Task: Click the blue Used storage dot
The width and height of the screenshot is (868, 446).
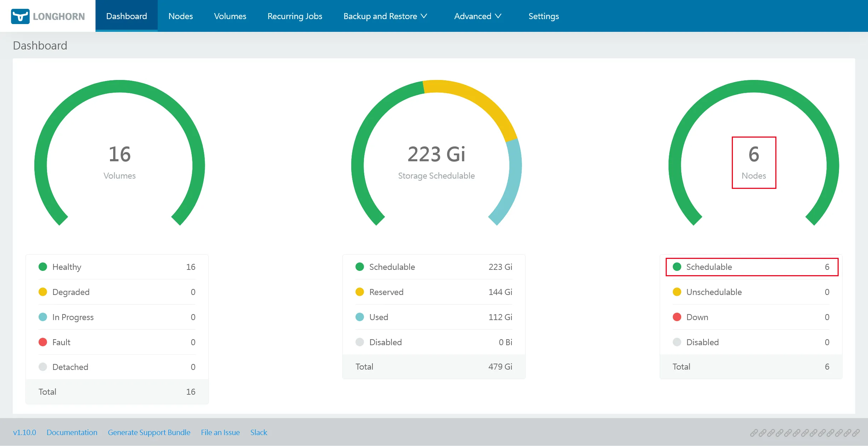Action: 360,317
